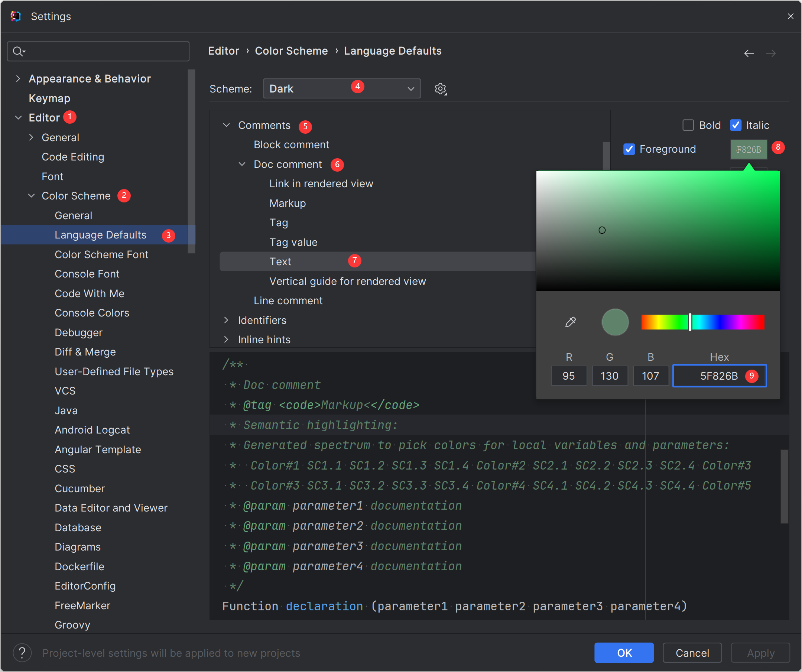Open Java color settings
The image size is (802, 672).
coord(66,410)
